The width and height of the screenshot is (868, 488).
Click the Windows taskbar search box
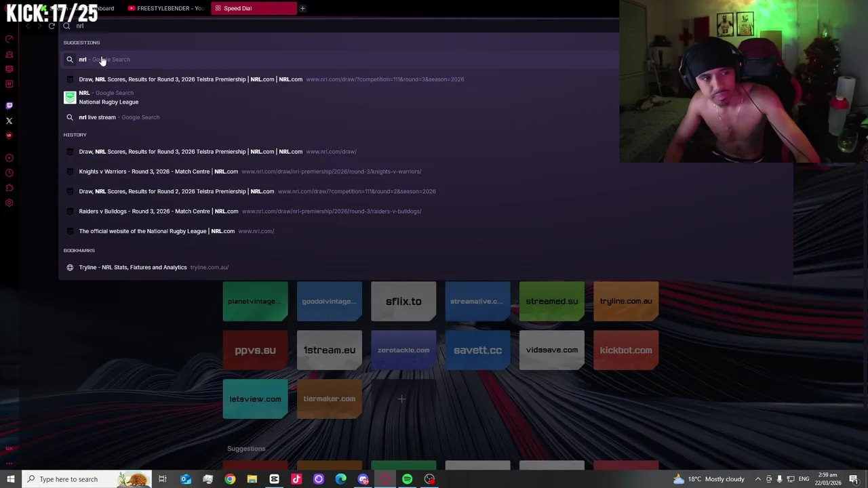coord(86,479)
